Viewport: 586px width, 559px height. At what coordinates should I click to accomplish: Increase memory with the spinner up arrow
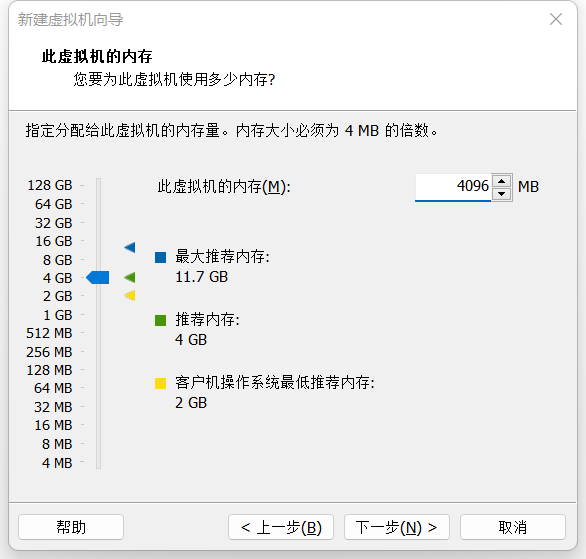click(502, 181)
